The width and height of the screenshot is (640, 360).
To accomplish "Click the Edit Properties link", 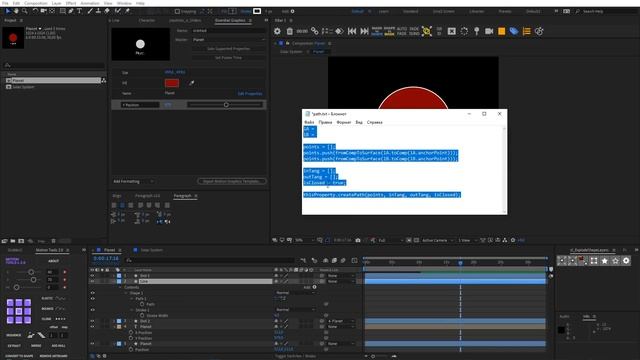I will pos(250,93).
